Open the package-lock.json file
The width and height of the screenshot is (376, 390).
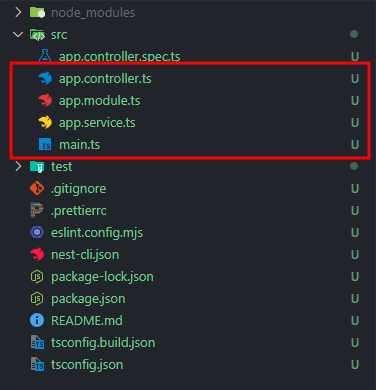[x=102, y=277]
